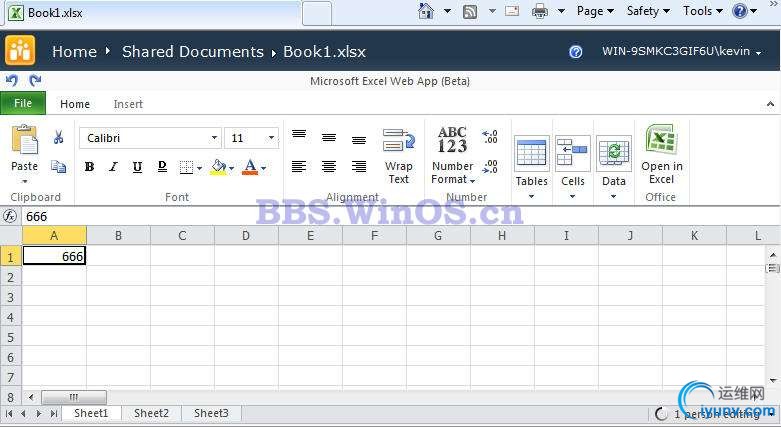Open the Number Format menu
The height and width of the screenshot is (427, 781).
452,155
